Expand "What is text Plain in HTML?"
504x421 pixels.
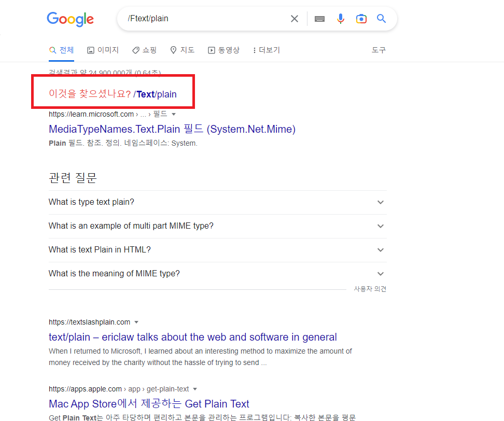pos(218,250)
